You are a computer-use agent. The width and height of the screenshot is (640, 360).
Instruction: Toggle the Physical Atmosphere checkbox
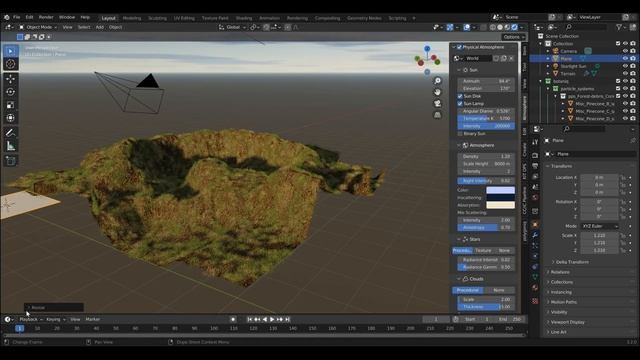[459, 47]
